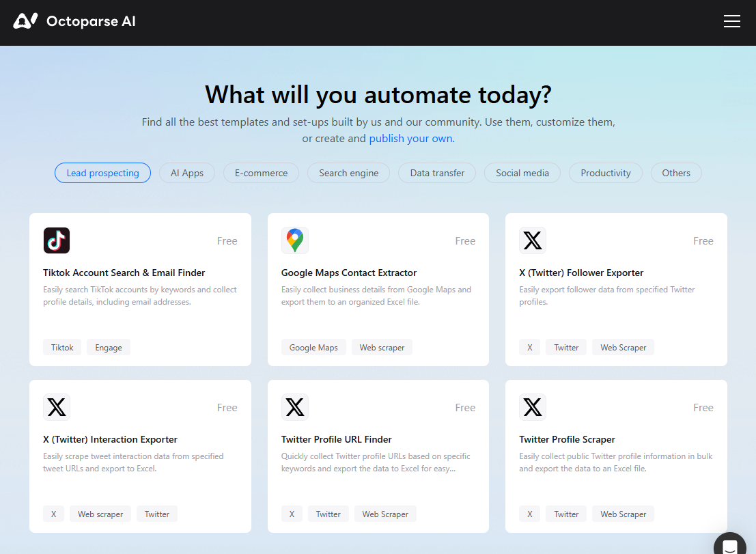
Task: Filter templates by E-commerce
Action: tap(261, 173)
